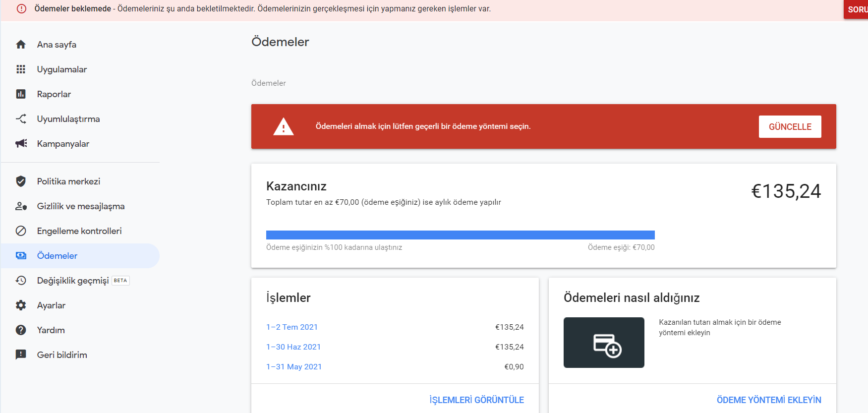Screen dimensions: 868x413
Task: Open the 1–30 Haz 2021 transaction
Action: click(x=293, y=347)
